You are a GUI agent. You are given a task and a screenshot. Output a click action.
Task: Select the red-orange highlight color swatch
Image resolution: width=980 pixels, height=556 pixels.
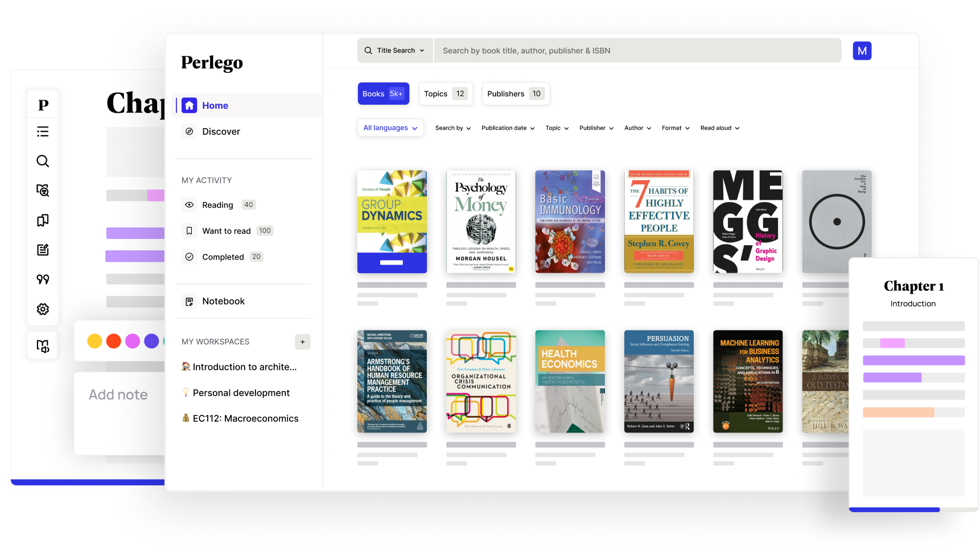click(114, 341)
